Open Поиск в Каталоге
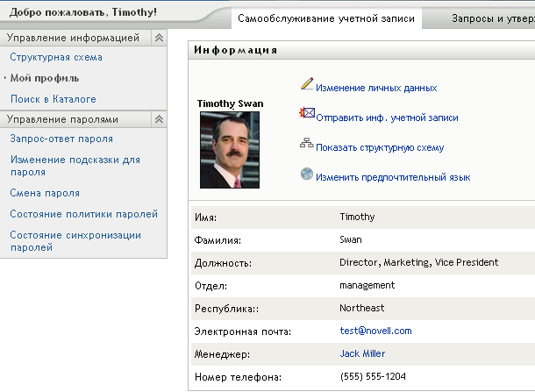 53,99
